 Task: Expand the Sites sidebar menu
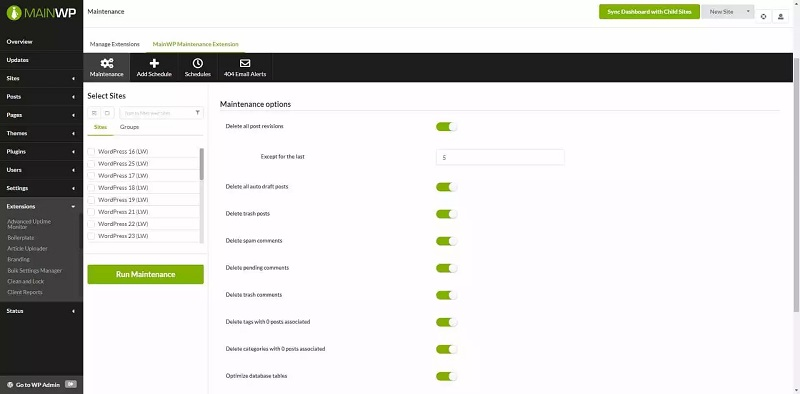[41, 79]
